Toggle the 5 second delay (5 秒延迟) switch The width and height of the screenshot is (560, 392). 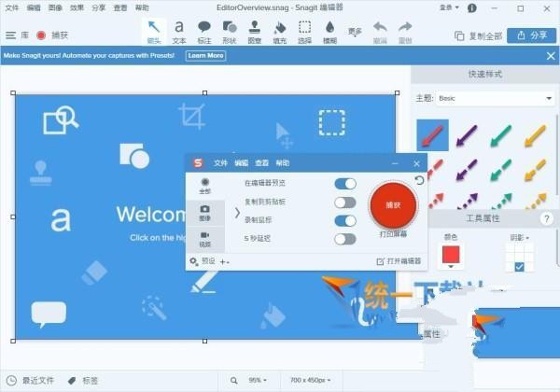pyautogui.click(x=345, y=239)
